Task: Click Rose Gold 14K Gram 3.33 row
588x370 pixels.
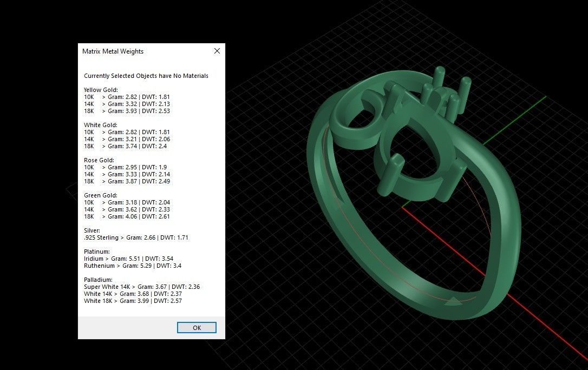Action: pyautogui.click(x=127, y=175)
